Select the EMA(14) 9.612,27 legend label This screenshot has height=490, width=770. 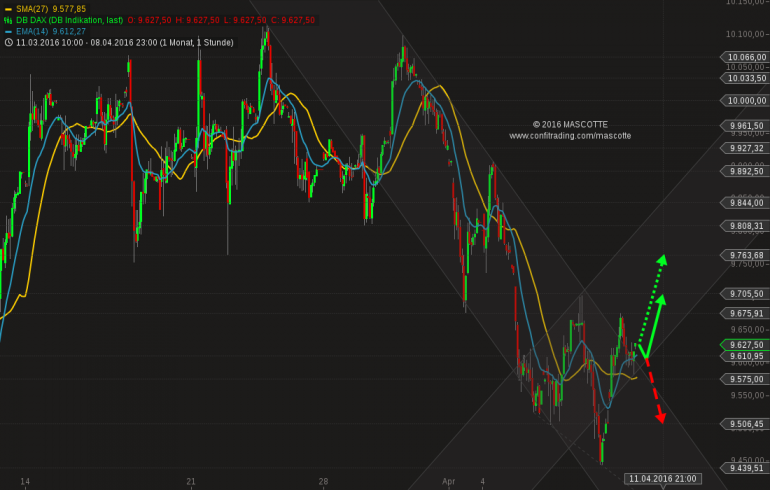point(51,31)
